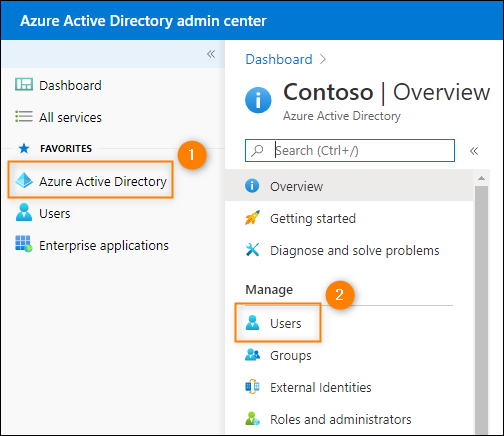This screenshot has width=504, height=436.
Task: Click the Azure Active Directory subtitle text
Action: [x=342, y=116]
